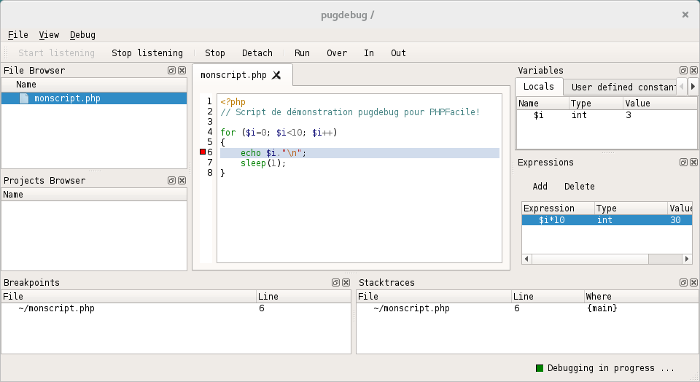Click step Over in the toolbar
This screenshot has height=382, width=700.
pos(337,53)
